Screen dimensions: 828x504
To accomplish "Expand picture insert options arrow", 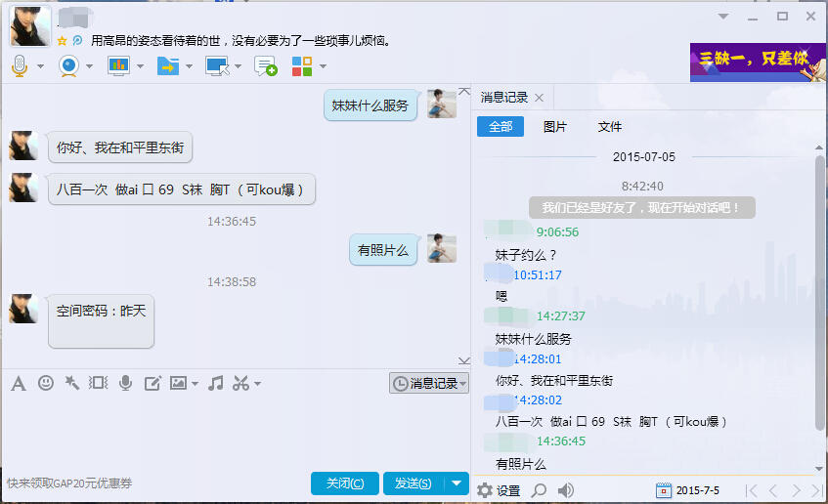I will pyautogui.click(x=195, y=384).
